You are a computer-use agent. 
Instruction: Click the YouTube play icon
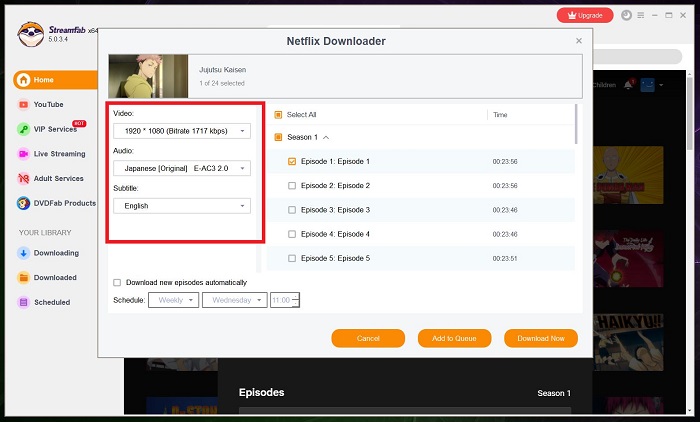tap(23, 104)
